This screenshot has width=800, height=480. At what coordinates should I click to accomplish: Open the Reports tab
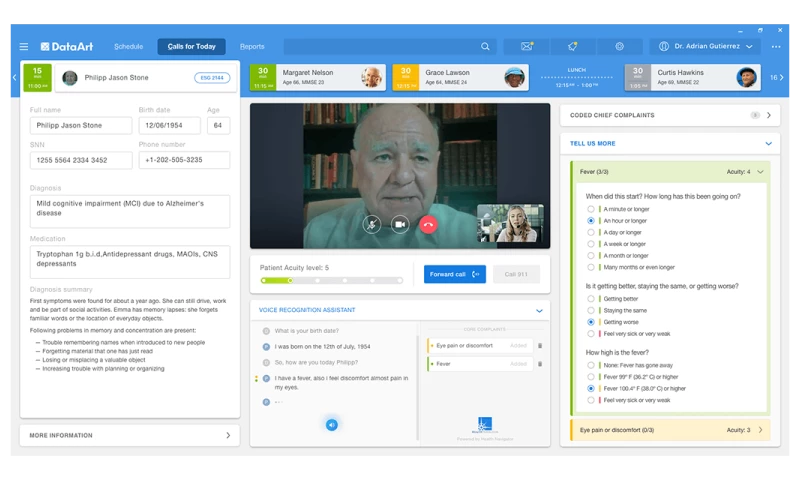tap(252, 47)
